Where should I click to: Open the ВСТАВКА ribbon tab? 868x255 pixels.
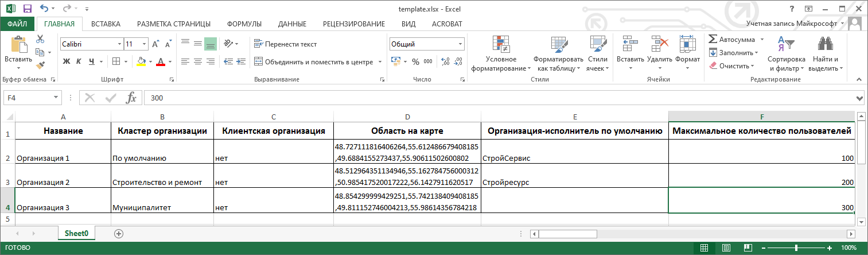pos(106,24)
